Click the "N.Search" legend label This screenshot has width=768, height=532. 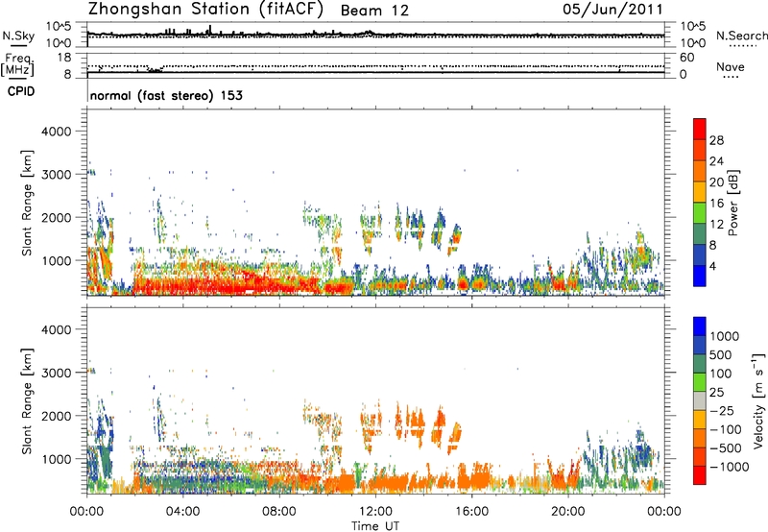pos(742,36)
